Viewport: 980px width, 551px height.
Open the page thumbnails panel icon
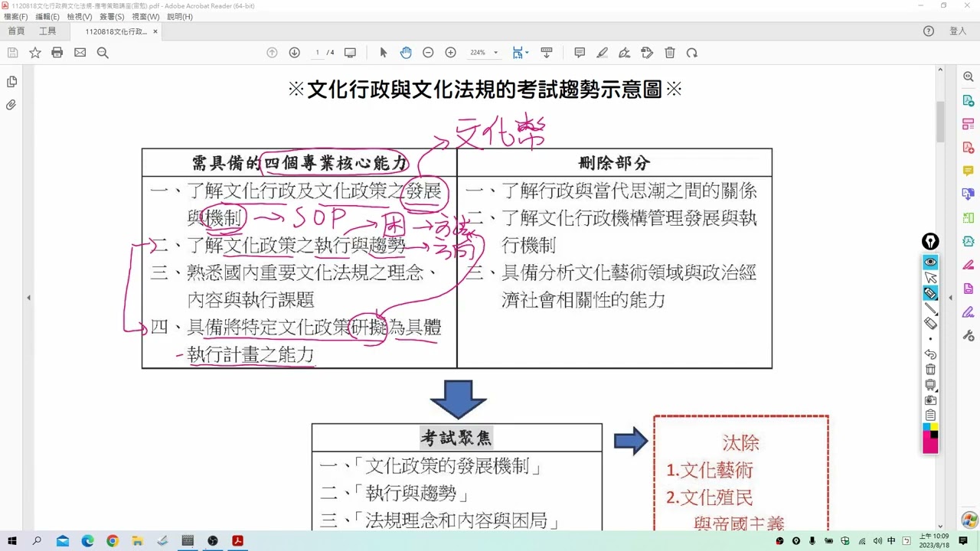pyautogui.click(x=11, y=82)
